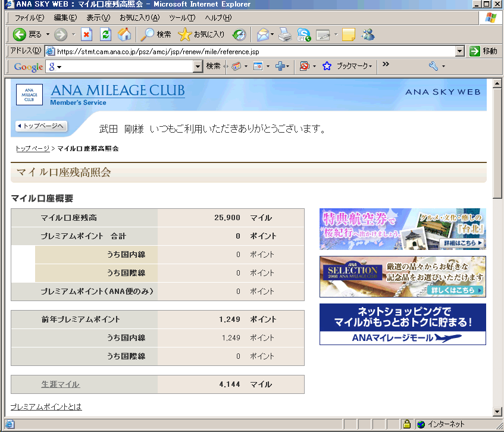
Task: Open the お気に入り(A) menu
Action: (x=139, y=18)
